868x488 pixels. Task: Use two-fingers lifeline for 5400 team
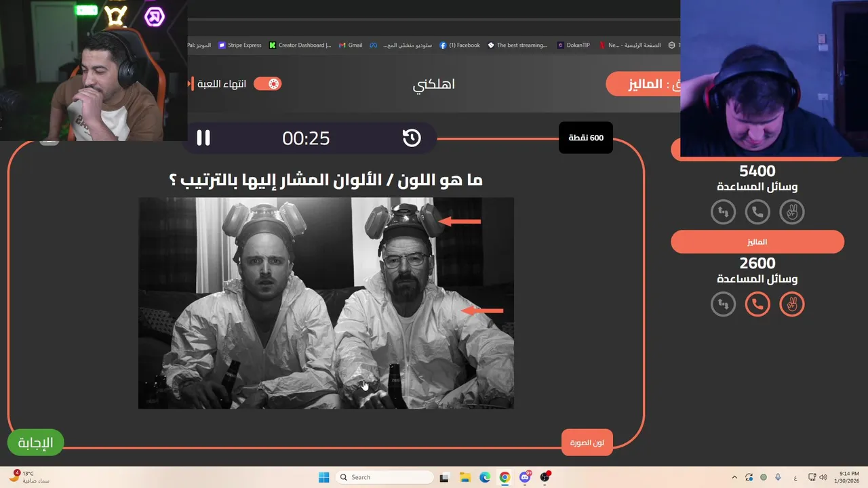point(791,212)
